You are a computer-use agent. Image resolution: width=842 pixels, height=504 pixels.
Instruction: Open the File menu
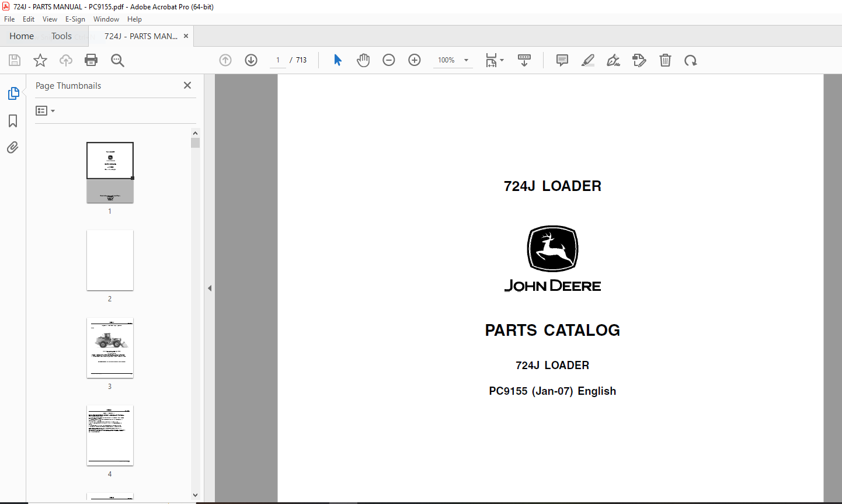[9, 19]
